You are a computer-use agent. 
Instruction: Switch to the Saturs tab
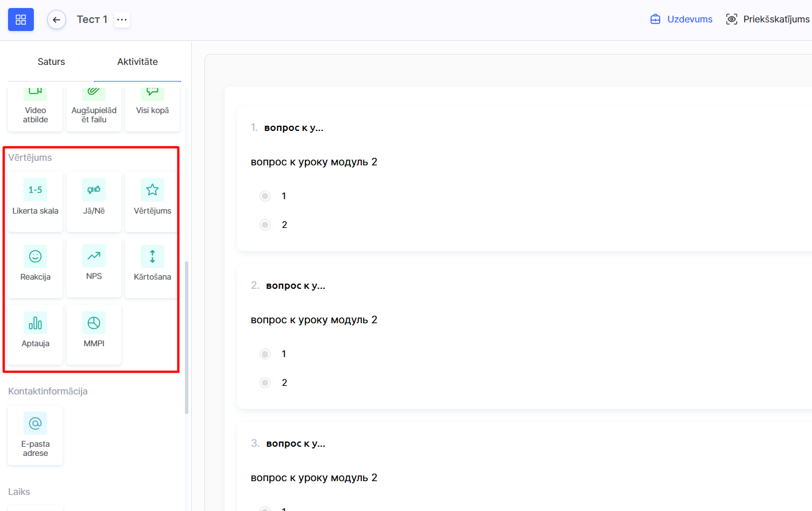(x=51, y=62)
